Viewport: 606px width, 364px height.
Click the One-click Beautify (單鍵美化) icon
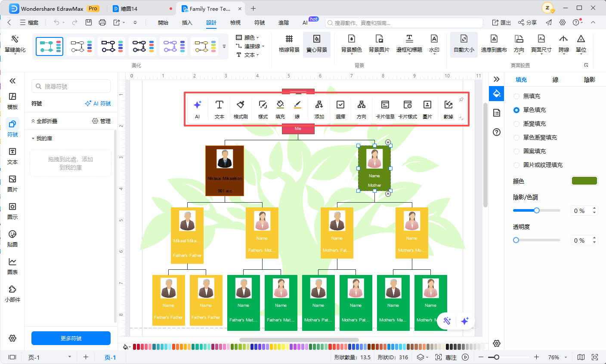click(15, 43)
